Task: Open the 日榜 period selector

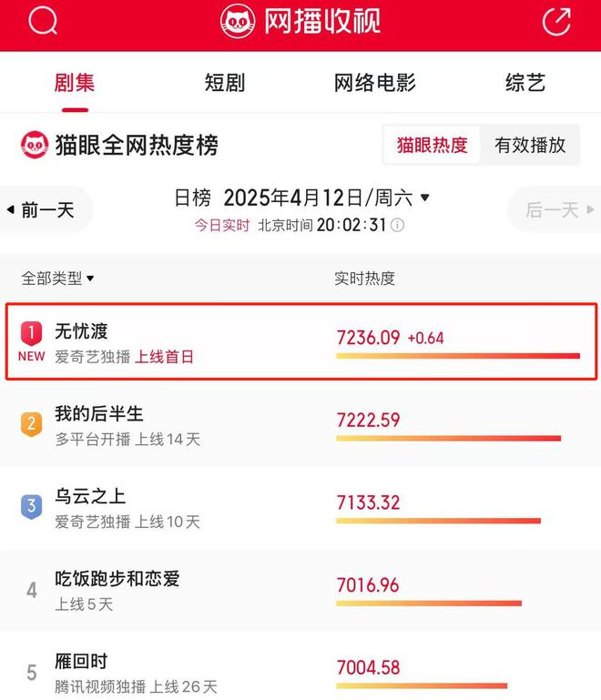Action: (192, 198)
